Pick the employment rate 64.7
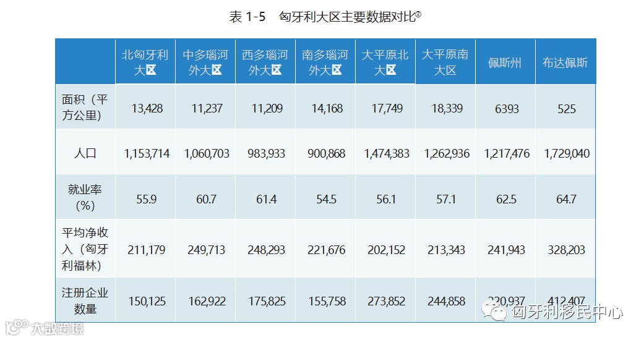The height and width of the screenshot is (340, 644). tap(567, 199)
